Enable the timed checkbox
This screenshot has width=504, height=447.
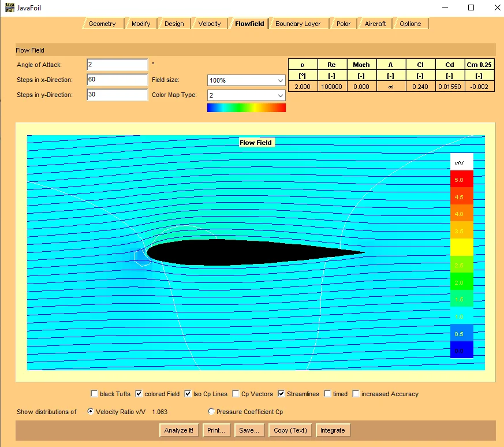pyautogui.click(x=327, y=394)
